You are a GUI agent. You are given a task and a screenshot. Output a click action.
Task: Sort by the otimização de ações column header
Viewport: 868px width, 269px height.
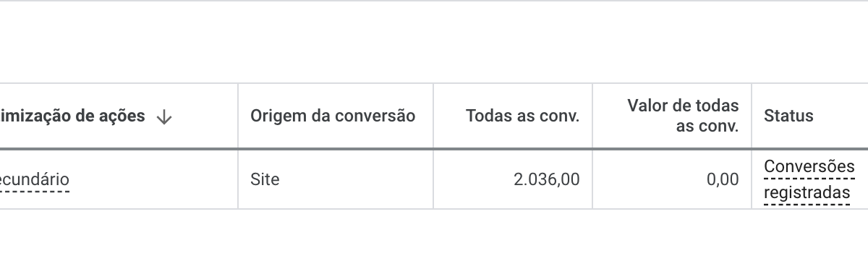pyautogui.click(x=72, y=116)
